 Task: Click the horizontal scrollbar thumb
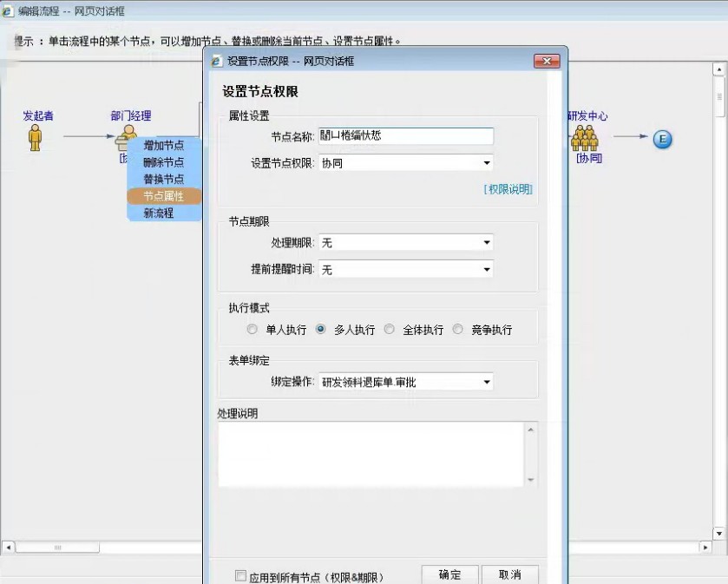click(58, 548)
